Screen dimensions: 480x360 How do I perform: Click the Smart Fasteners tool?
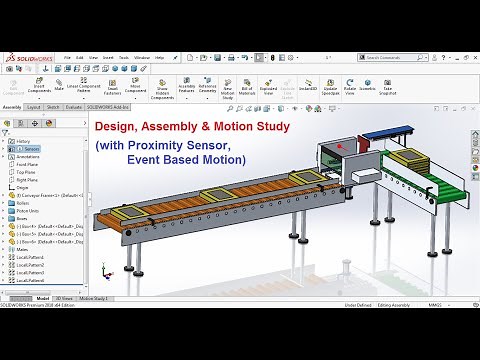pyautogui.click(x=112, y=88)
